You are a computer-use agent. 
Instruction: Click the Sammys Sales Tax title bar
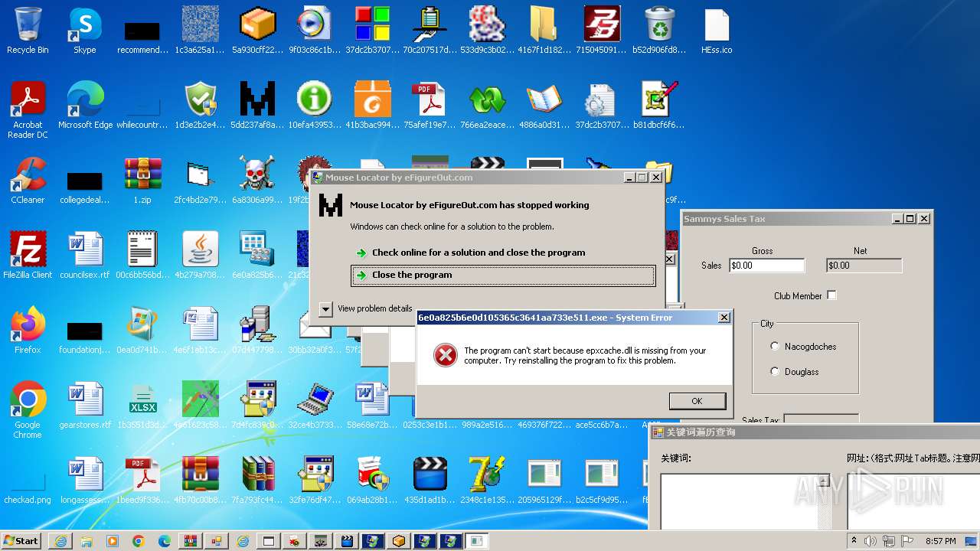(786, 219)
